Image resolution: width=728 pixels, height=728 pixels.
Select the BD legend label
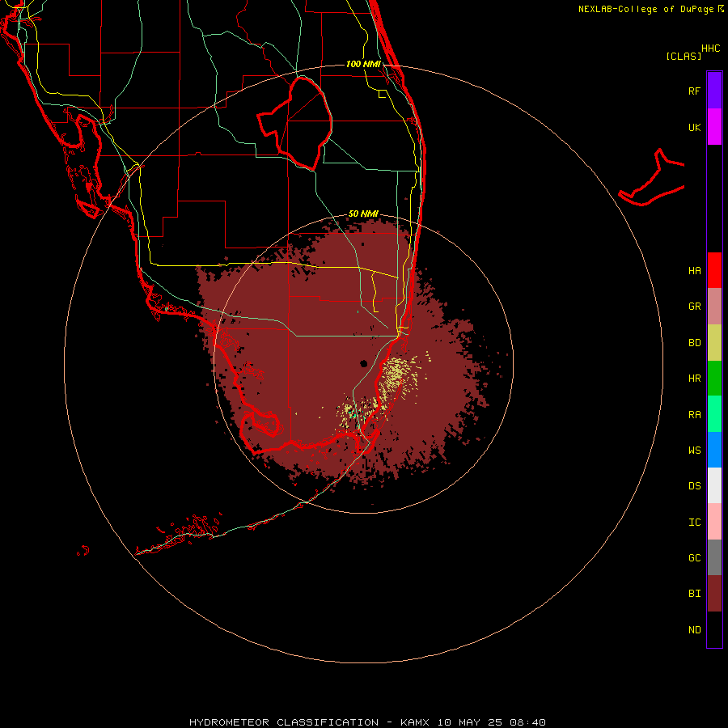coord(694,343)
